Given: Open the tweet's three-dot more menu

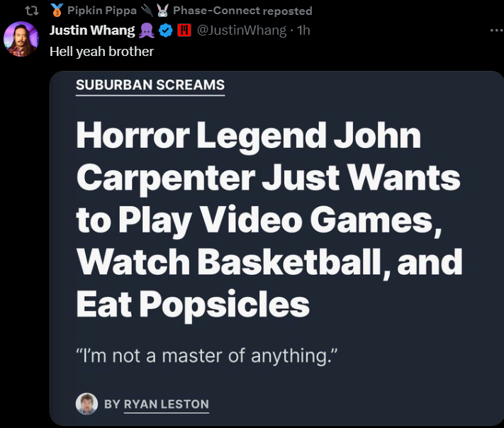Looking at the screenshot, I should coord(497,30).
